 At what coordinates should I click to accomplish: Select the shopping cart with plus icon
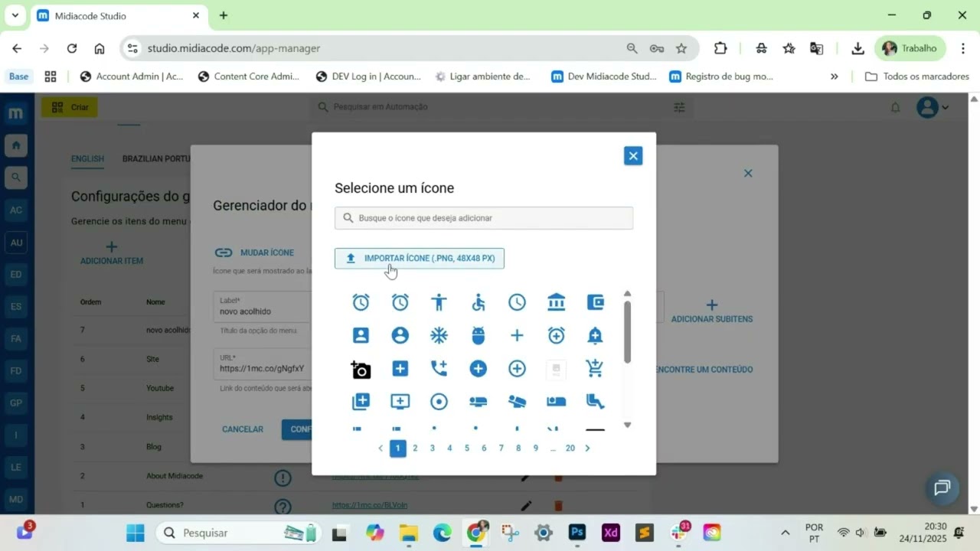coord(595,369)
